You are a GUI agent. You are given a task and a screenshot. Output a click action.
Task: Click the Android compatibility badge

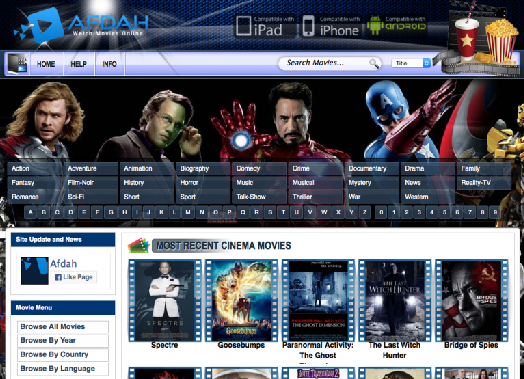point(396,25)
